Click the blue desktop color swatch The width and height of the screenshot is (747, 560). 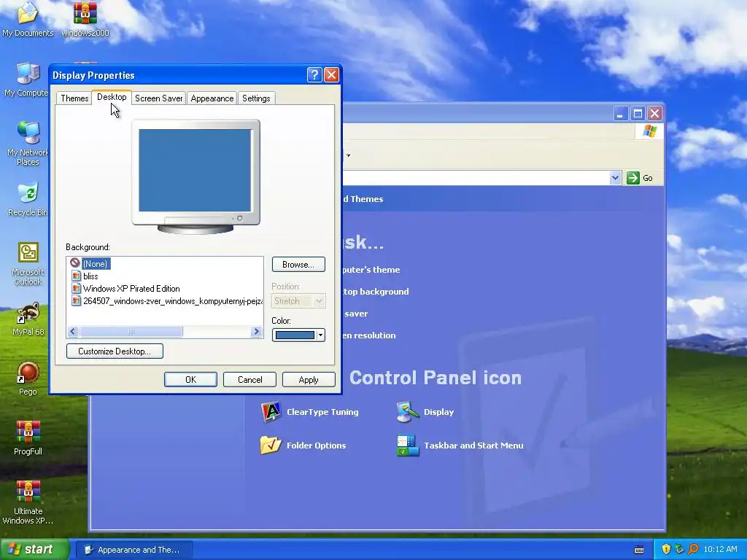(x=295, y=335)
